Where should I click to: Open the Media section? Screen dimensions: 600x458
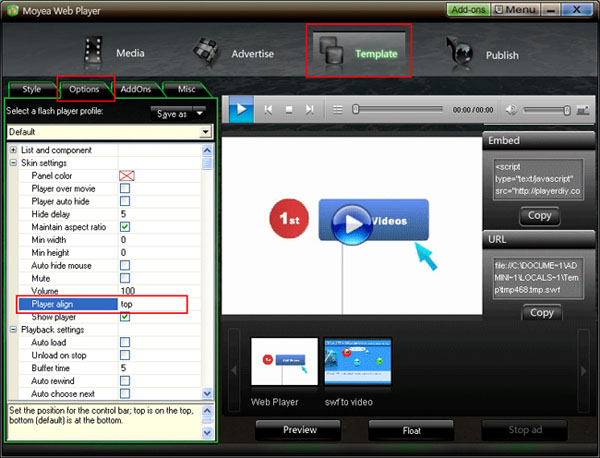(x=114, y=53)
